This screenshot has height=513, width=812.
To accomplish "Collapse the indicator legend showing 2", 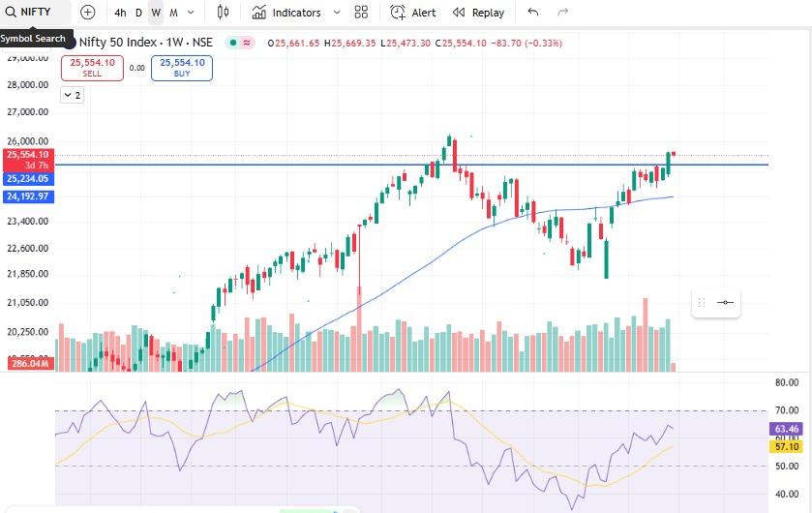I will coord(72,95).
